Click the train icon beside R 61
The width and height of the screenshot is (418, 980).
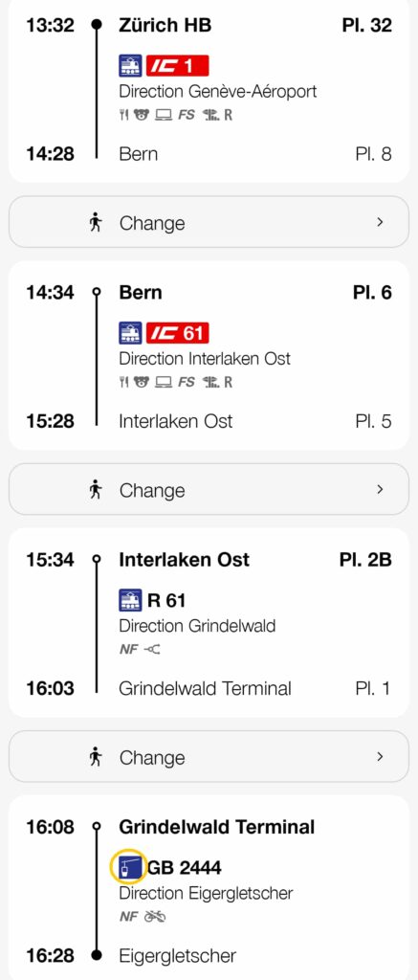(x=131, y=601)
